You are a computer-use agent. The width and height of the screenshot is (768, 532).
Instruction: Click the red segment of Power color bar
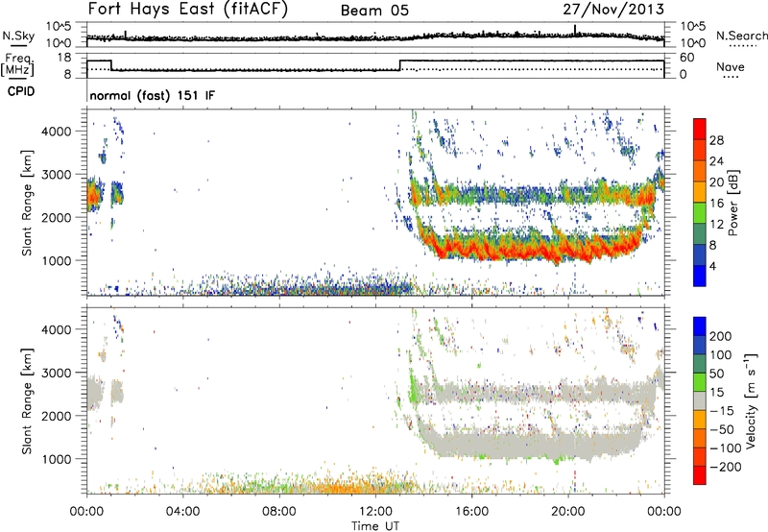[700, 129]
